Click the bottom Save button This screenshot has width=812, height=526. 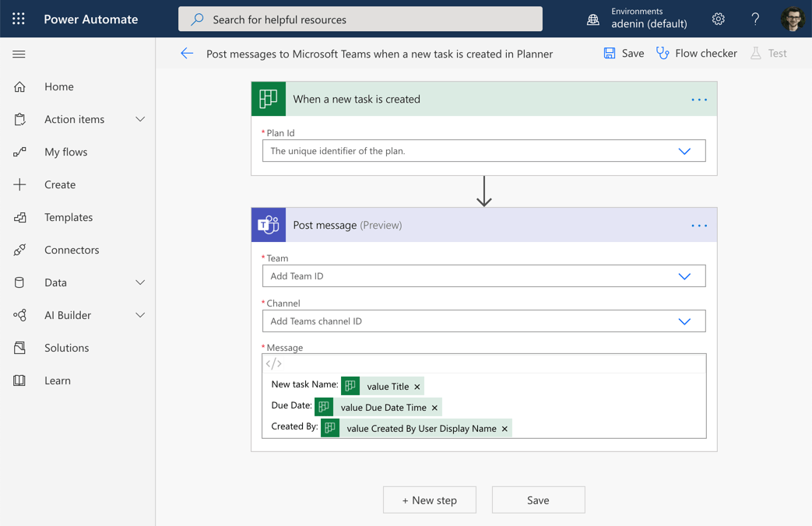click(x=538, y=500)
